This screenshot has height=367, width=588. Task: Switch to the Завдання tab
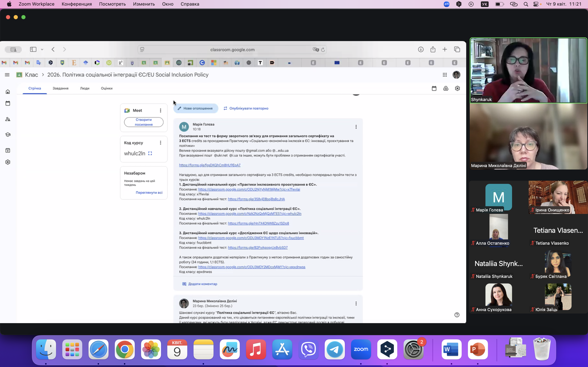click(x=61, y=88)
